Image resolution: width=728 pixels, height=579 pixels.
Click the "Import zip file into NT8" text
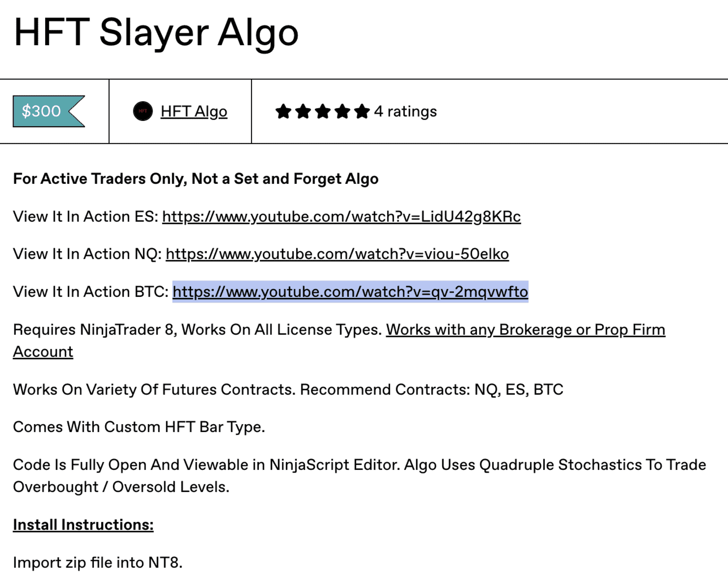(x=98, y=563)
